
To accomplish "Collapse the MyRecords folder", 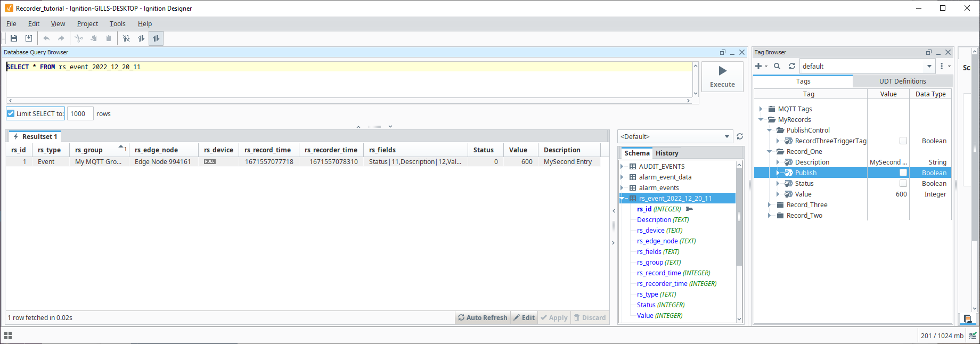I will pyautogui.click(x=761, y=119).
